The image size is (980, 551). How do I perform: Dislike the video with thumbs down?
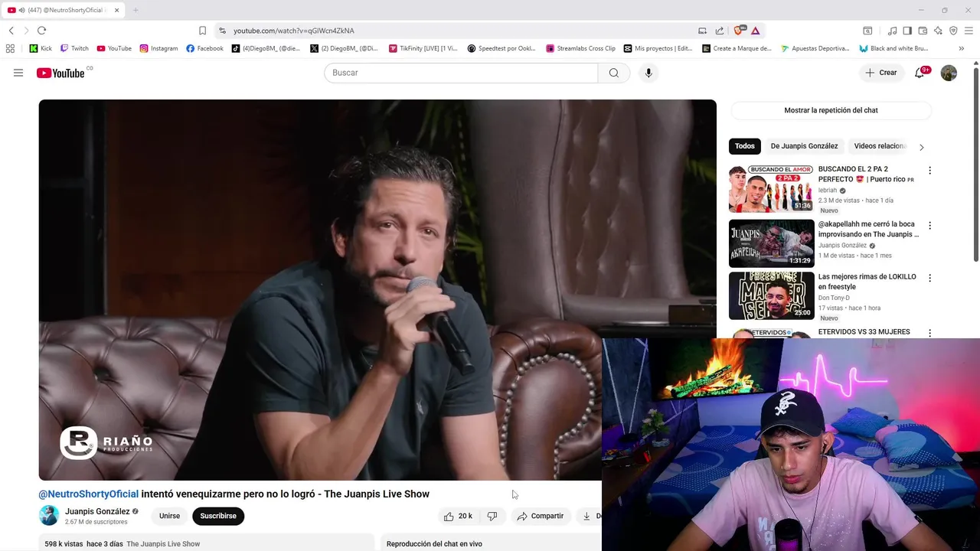(492, 516)
